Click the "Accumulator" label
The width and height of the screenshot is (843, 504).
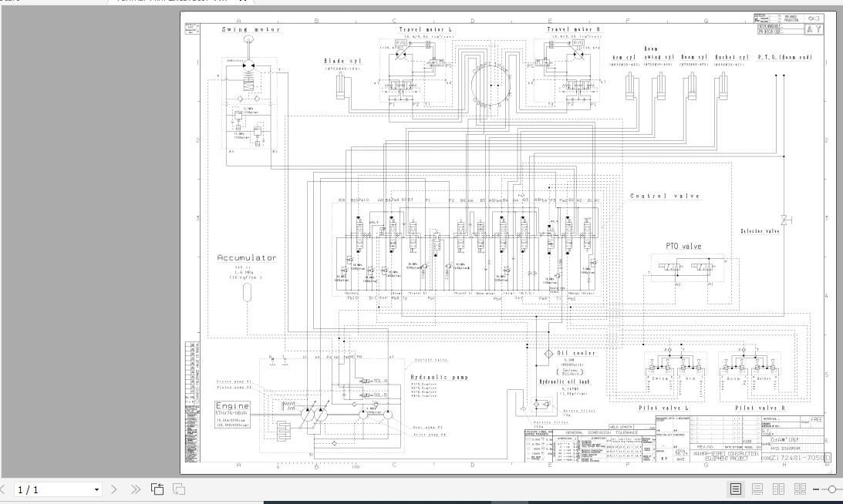[x=247, y=258]
